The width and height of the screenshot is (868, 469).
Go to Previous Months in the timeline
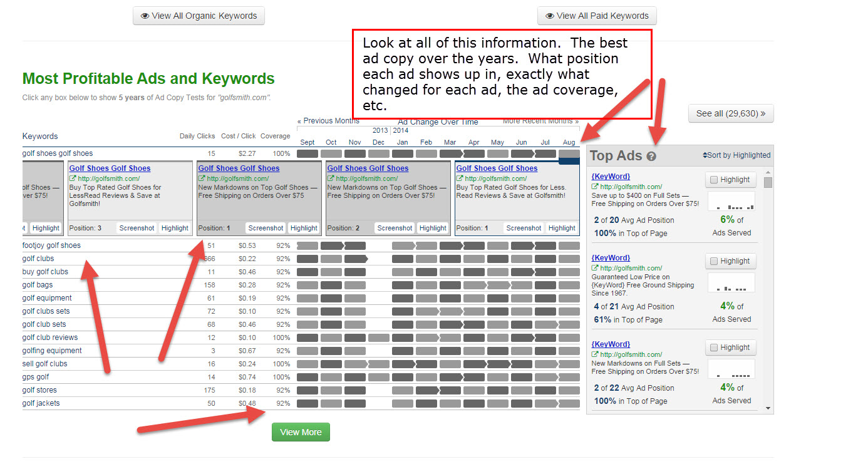tap(328, 121)
